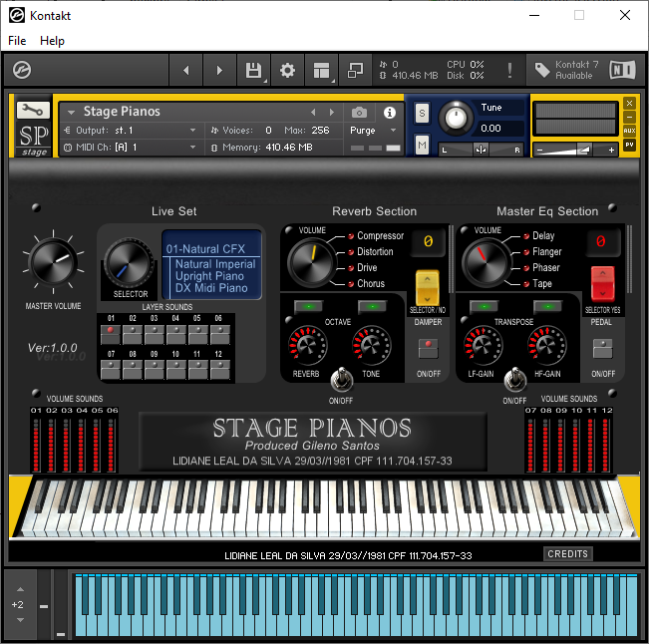Shift keyboard octave down arrow
This screenshot has height=644, width=649.
point(20,620)
